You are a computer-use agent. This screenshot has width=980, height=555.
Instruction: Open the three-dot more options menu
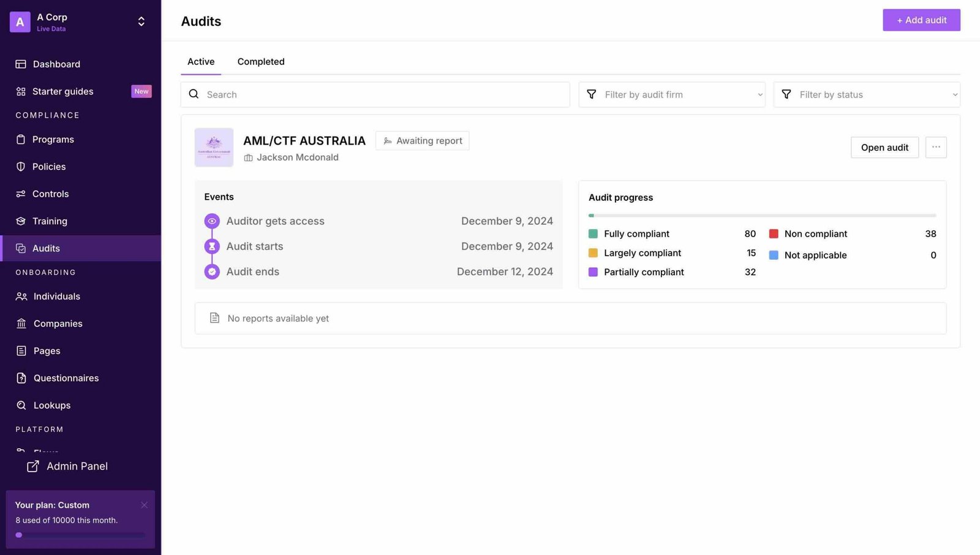[x=936, y=147]
